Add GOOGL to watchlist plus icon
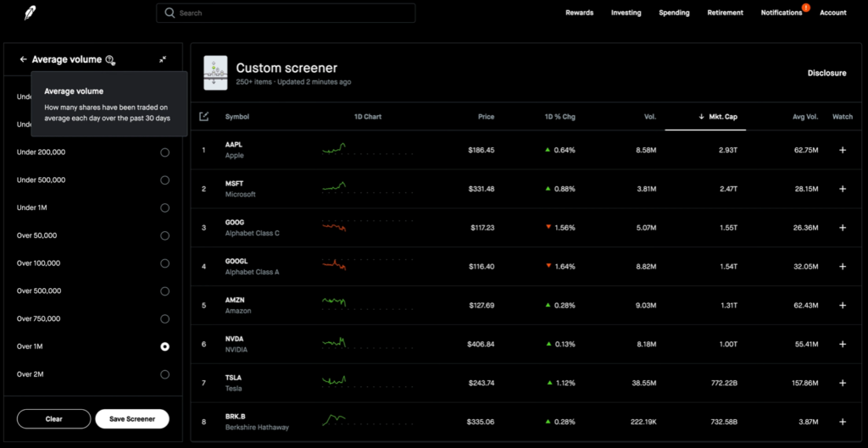 (843, 266)
